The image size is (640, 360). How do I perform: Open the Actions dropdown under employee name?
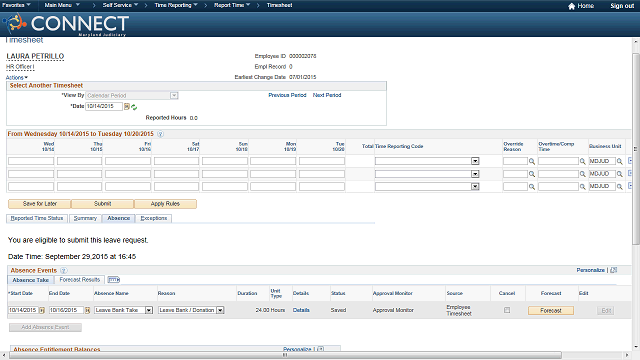tap(17, 78)
